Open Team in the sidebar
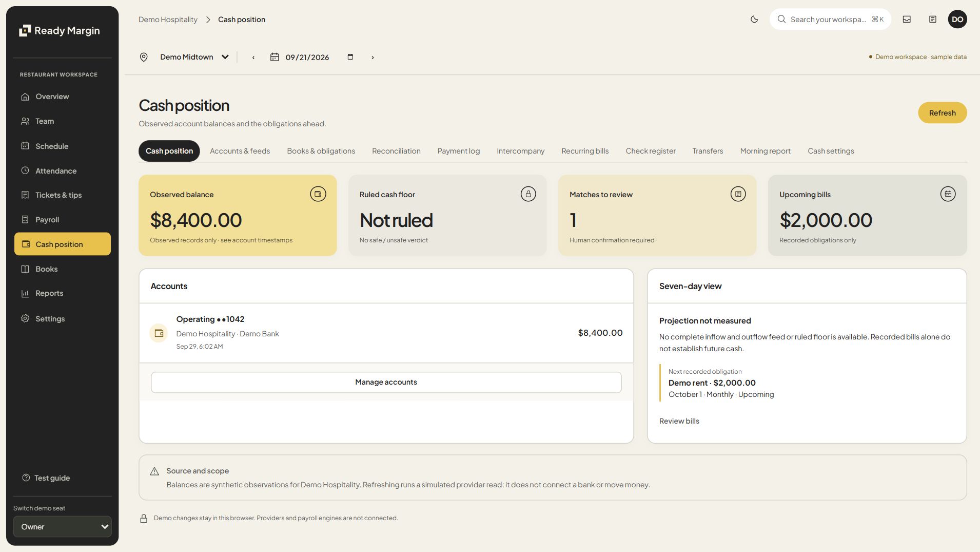The image size is (980, 552). [62, 121]
